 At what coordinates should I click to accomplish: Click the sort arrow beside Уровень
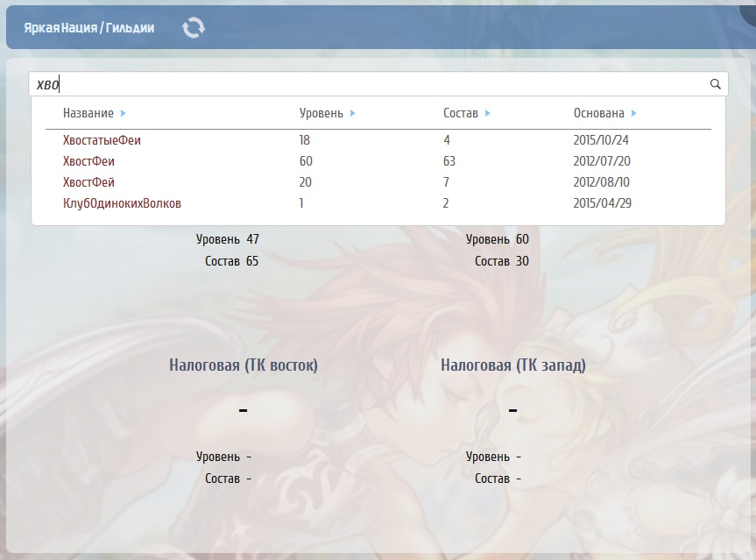pos(352,113)
